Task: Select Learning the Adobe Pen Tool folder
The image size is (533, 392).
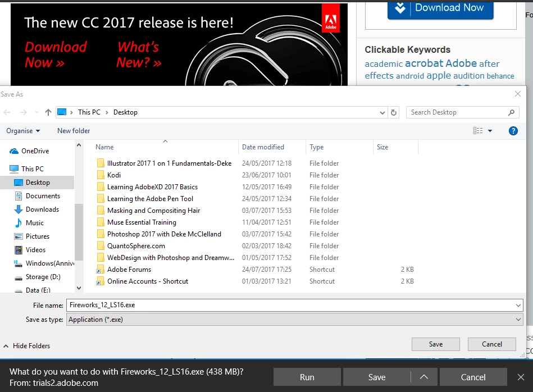Action: (x=150, y=199)
